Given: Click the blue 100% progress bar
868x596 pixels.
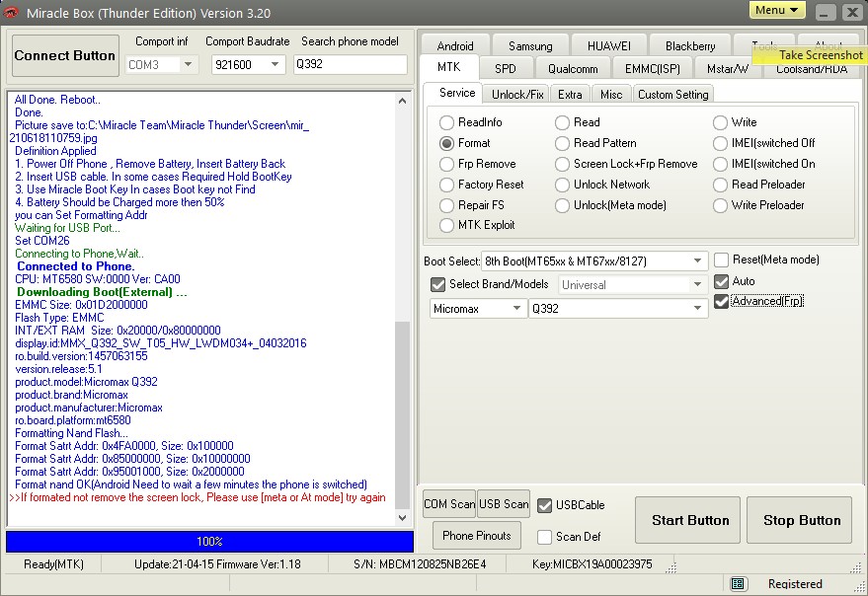Looking at the screenshot, I should pos(209,541).
